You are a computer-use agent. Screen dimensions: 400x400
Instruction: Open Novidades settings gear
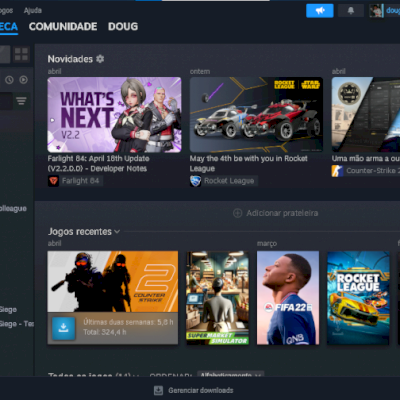[x=100, y=59]
